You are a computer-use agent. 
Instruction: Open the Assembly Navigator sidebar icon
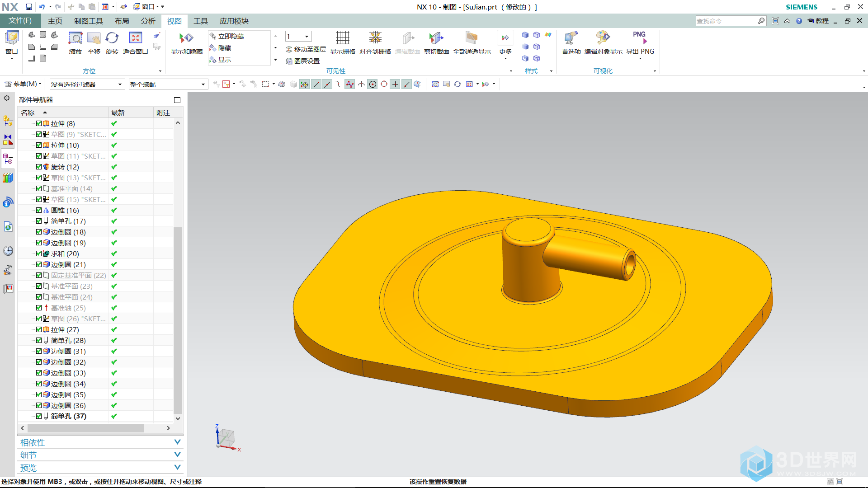pos(8,121)
